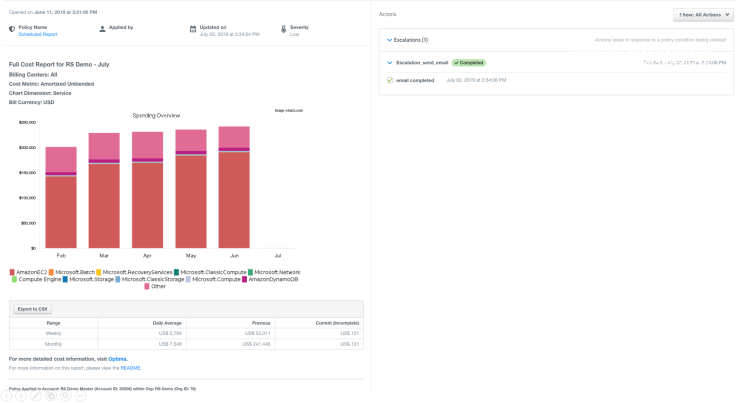The width and height of the screenshot is (750, 403).
Task: Click the pencil annotate icon in bottom toolbar
Action: 35,396
